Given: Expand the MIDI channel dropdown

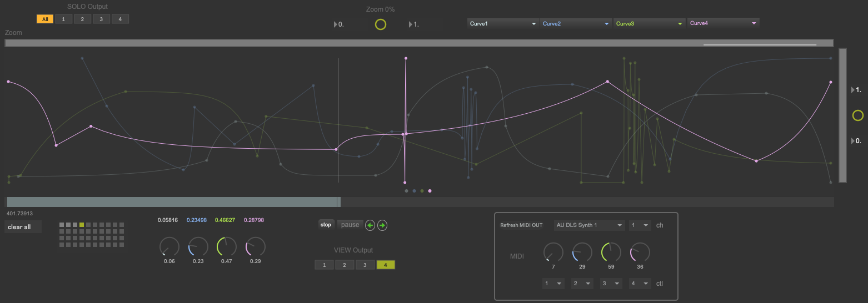Looking at the screenshot, I should (x=640, y=225).
